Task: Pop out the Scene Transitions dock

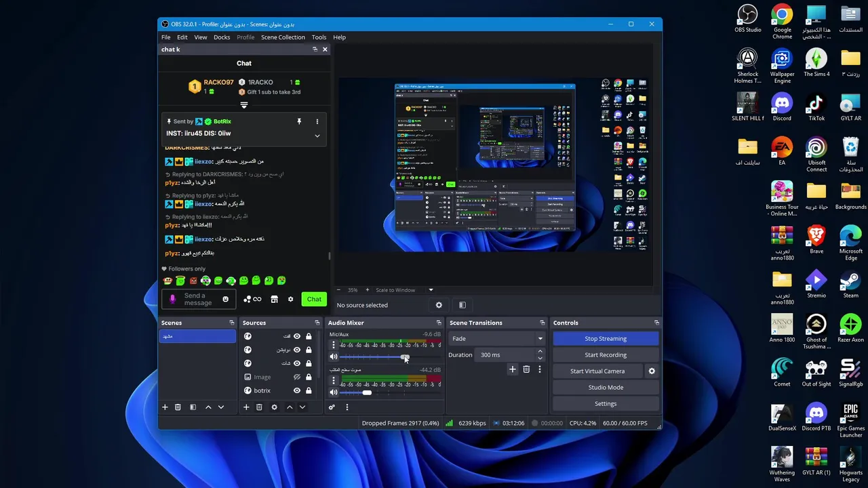Action: pyautogui.click(x=542, y=323)
